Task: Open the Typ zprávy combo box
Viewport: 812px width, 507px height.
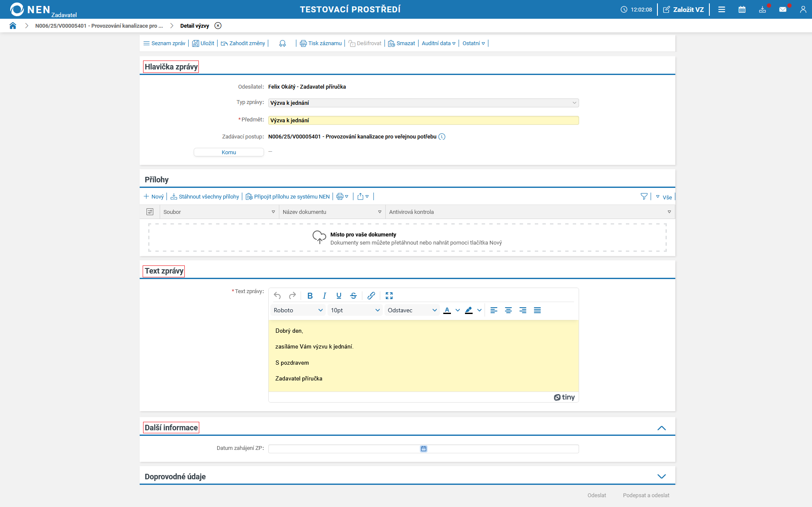Action: coord(424,103)
